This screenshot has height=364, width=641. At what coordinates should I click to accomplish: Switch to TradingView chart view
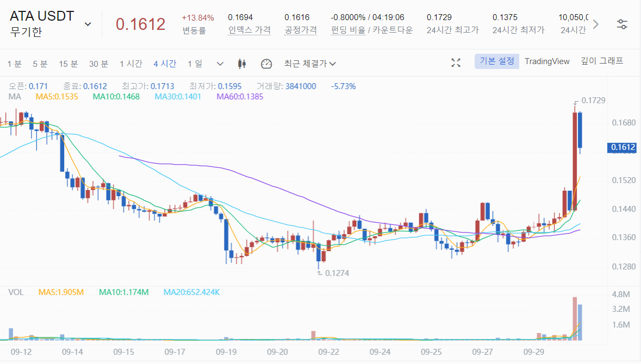click(547, 61)
